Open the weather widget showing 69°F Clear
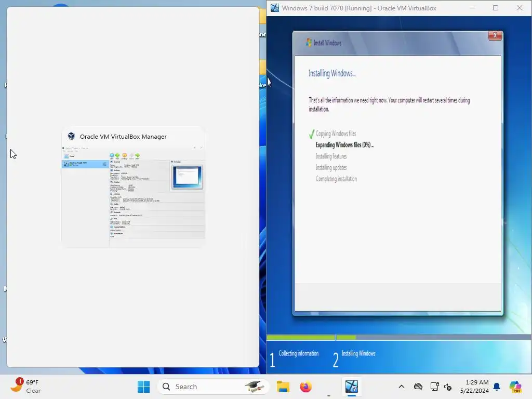The height and width of the screenshot is (399, 532). tap(26, 386)
